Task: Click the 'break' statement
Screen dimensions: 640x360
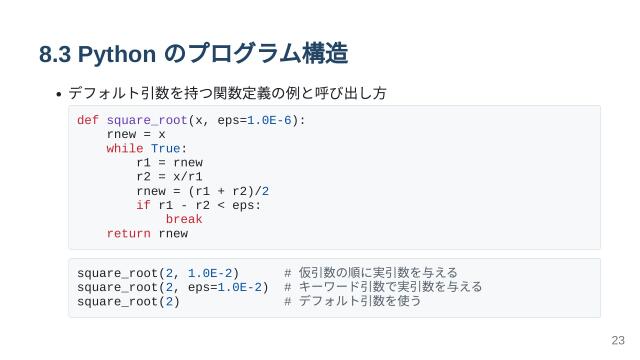Action: 184,219
